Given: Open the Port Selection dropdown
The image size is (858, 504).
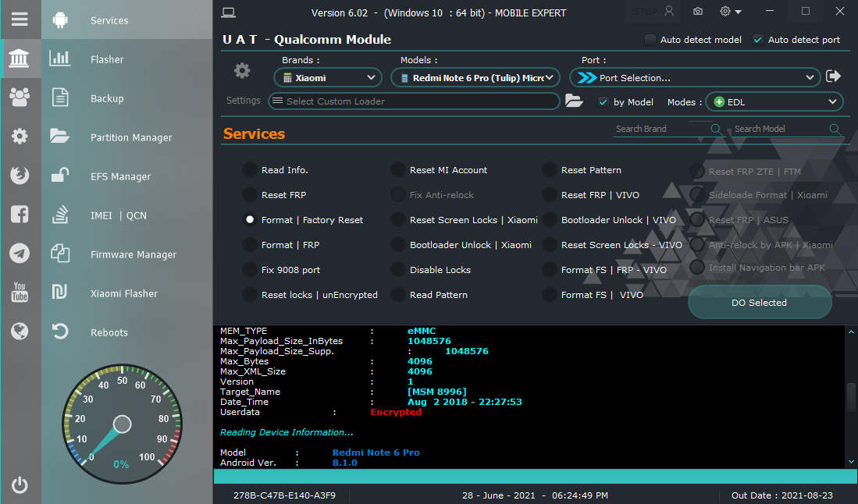Looking at the screenshot, I should point(694,77).
